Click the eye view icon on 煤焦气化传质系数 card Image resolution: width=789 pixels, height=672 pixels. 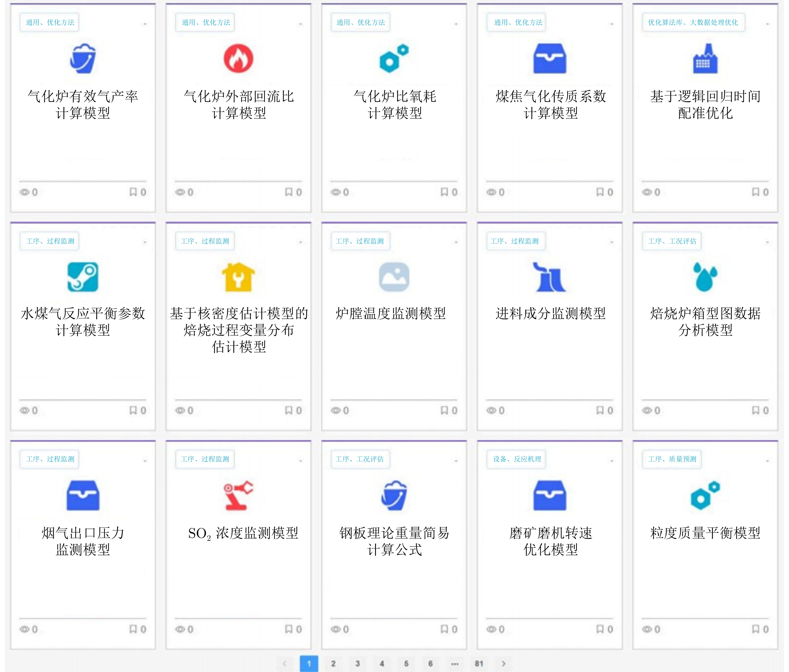(491, 192)
